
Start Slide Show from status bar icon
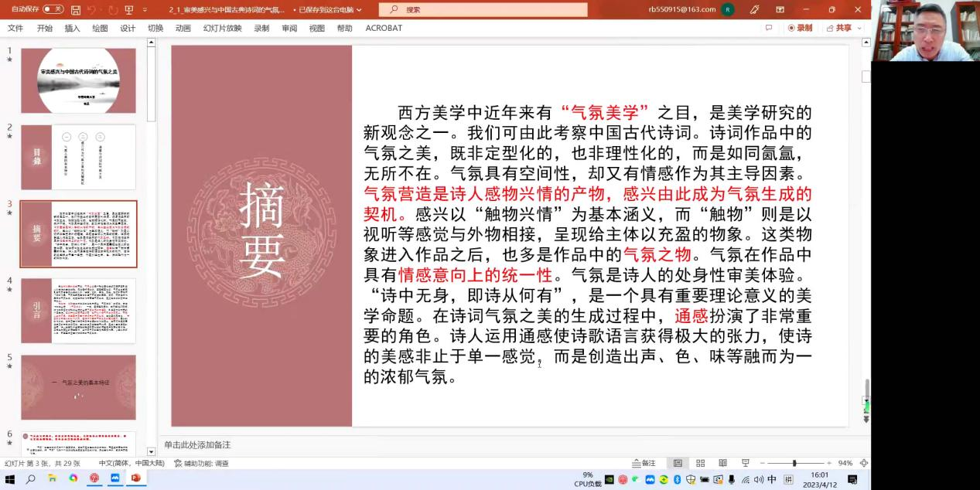(x=745, y=463)
